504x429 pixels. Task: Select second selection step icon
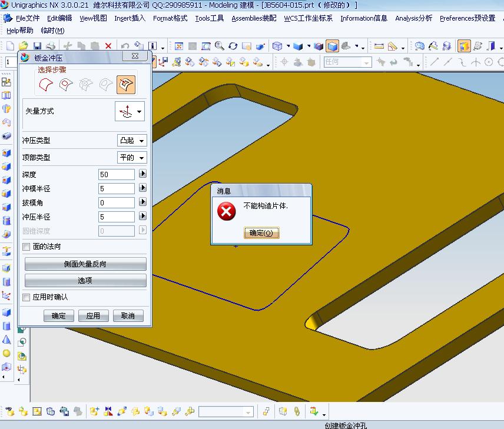tap(66, 85)
